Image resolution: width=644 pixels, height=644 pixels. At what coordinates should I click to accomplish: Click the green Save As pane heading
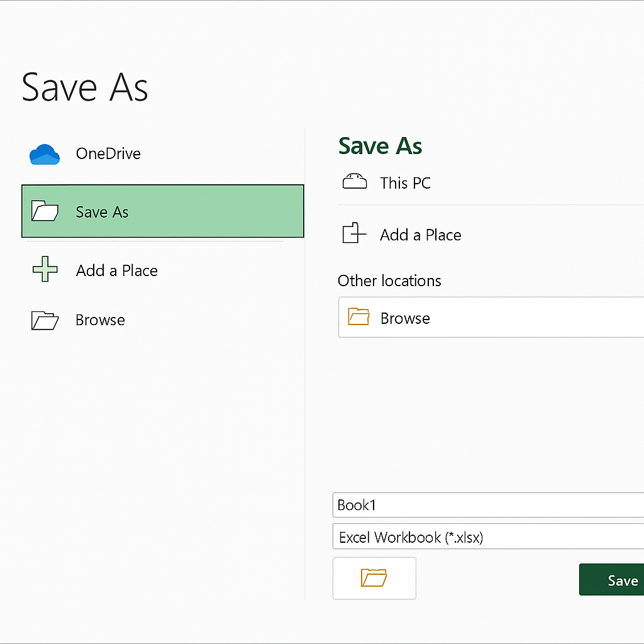(380, 146)
